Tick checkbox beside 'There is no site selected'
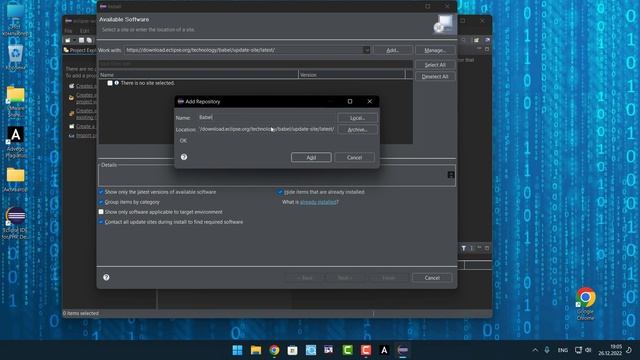 click(x=110, y=83)
